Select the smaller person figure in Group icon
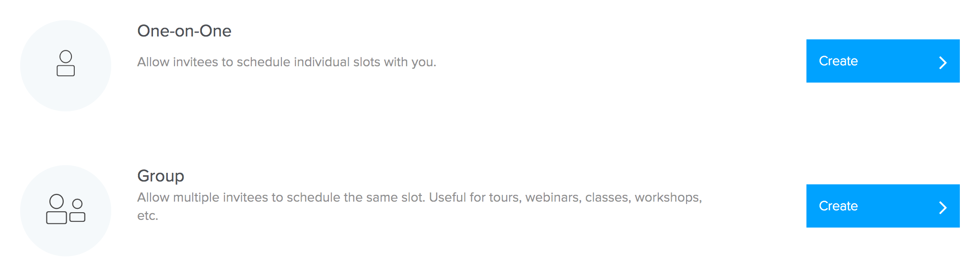Screen dimensions: 980x265 point(77,210)
